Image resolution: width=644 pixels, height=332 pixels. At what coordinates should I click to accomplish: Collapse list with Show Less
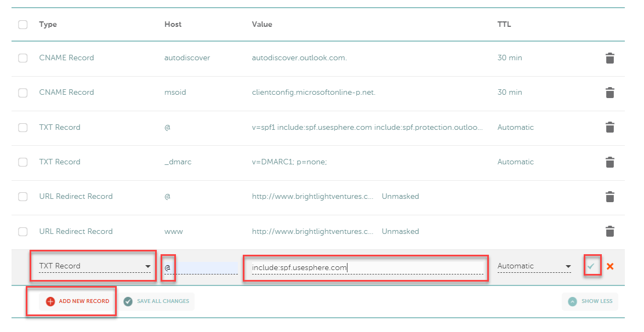point(590,301)
